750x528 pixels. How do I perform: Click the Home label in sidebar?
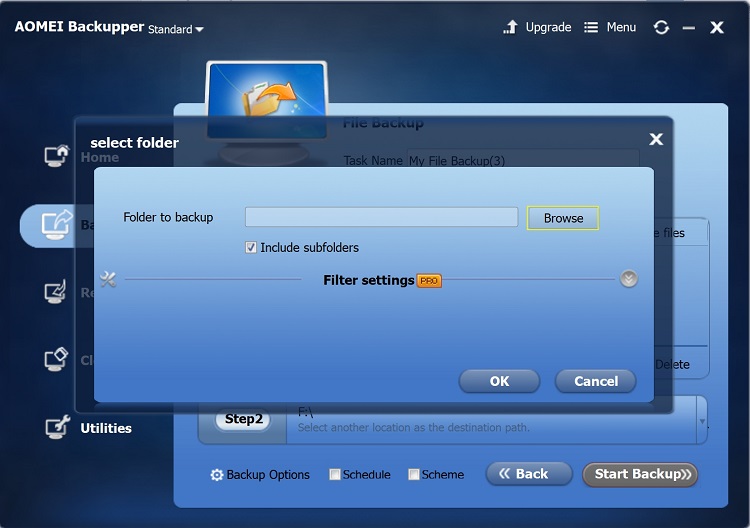click(x=99, y=157)
